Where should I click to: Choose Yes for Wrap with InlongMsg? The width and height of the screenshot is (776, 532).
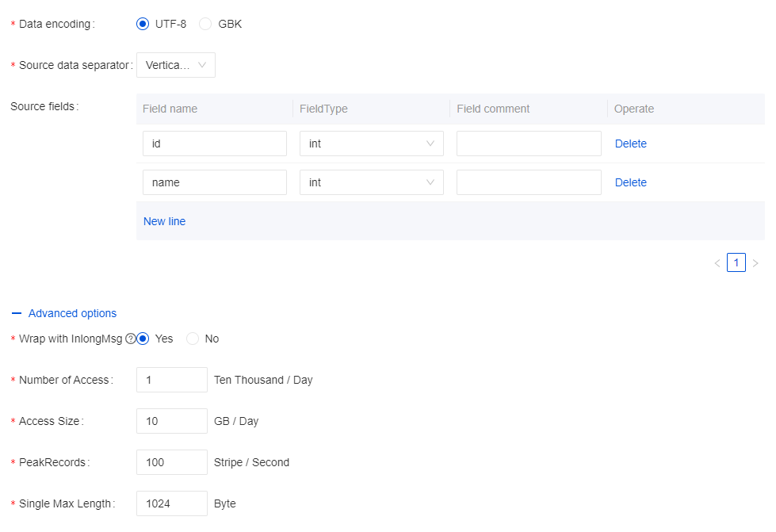click(x=143, y=339)
